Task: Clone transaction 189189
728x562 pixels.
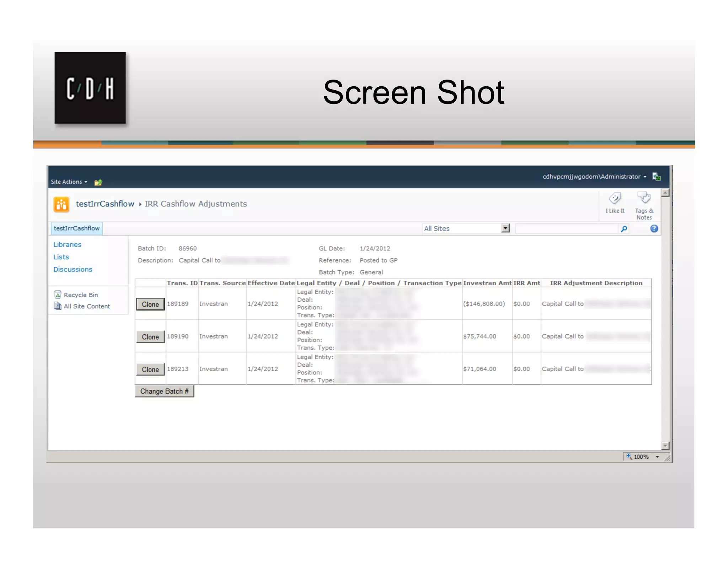Action: pyautogui.click(x=150, y=304)
